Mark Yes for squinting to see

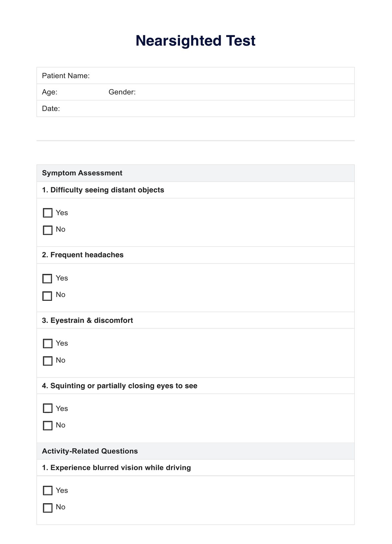click(x=48, y=408)
